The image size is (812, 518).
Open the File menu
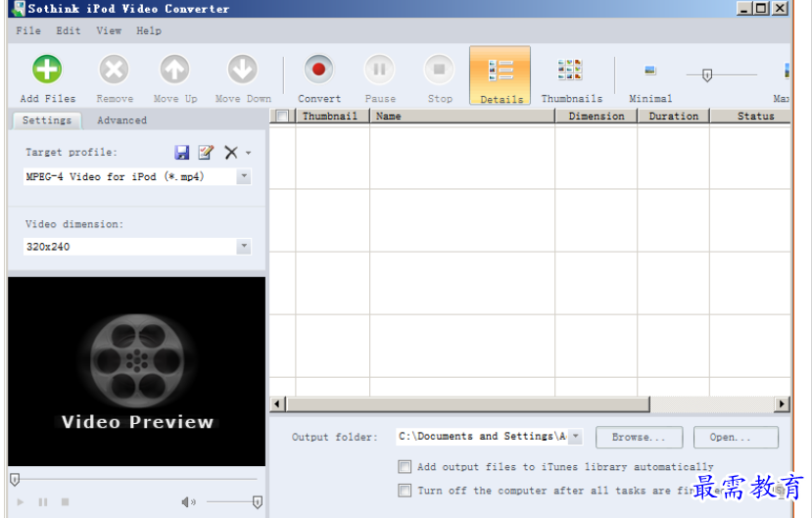(28, 30)
